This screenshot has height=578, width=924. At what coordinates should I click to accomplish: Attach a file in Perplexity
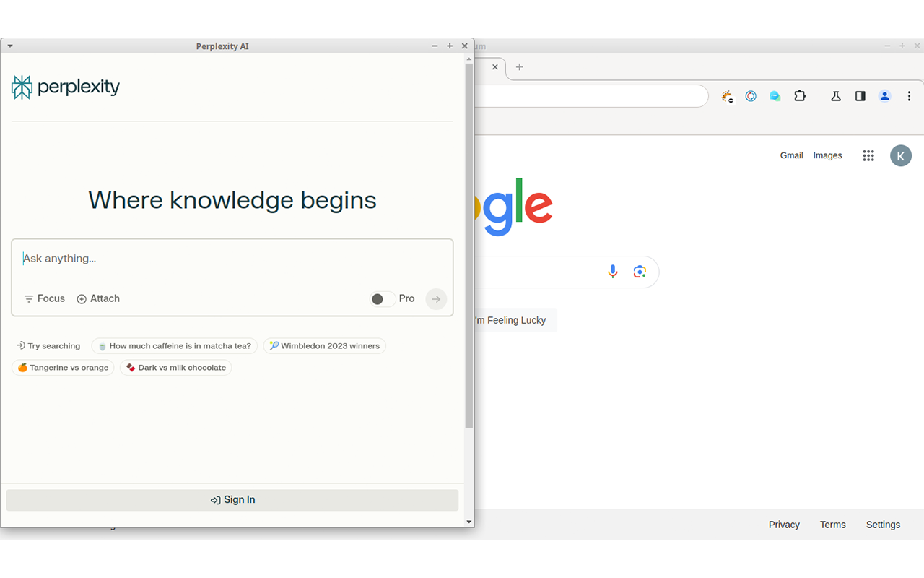[x=98, y=298]
